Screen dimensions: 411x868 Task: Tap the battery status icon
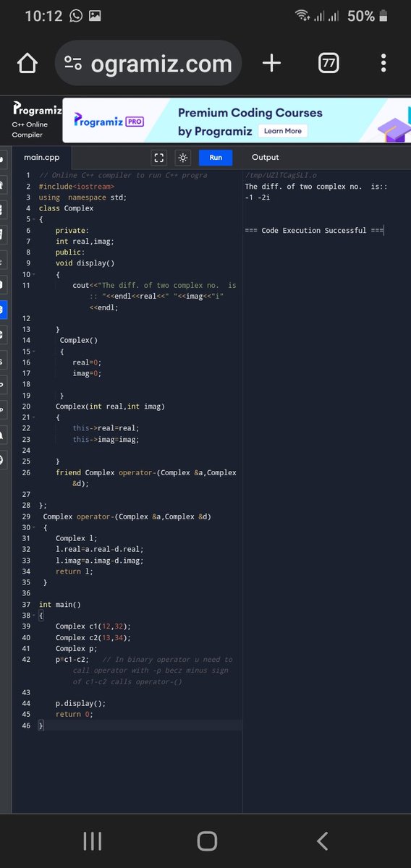pyautogui.click(x=384, y=15)
